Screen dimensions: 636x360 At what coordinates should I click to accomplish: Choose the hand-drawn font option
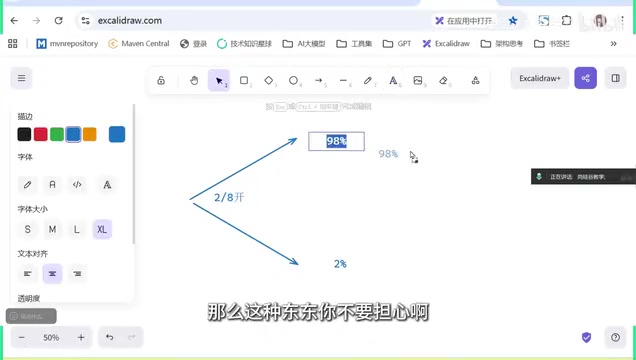pyautogui.click(x=27, y=184)
